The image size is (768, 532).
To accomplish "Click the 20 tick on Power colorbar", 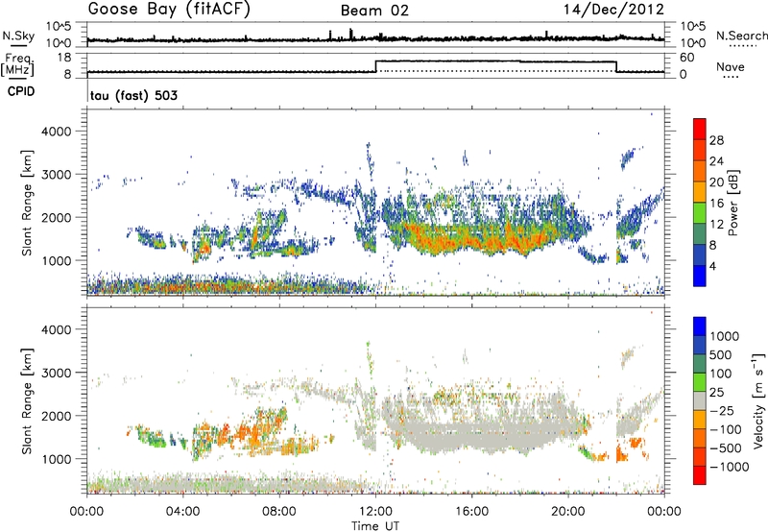I will [716, 182].
